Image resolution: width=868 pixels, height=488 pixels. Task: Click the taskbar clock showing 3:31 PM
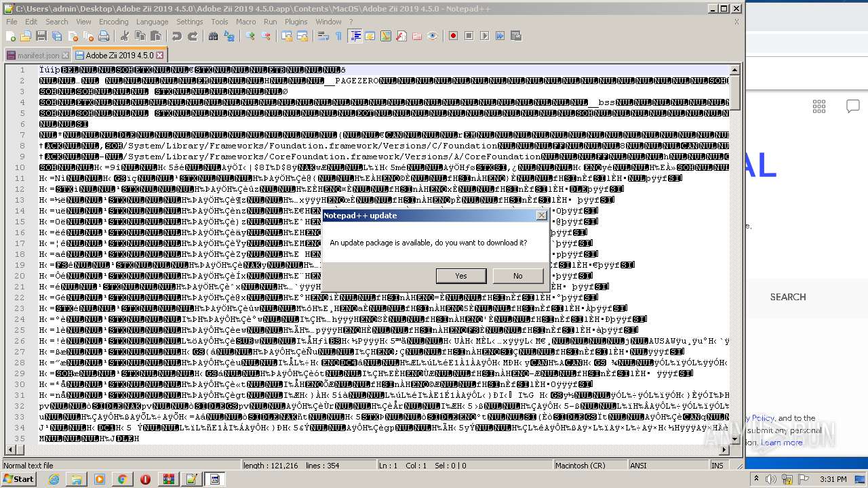tap(833, 479)
